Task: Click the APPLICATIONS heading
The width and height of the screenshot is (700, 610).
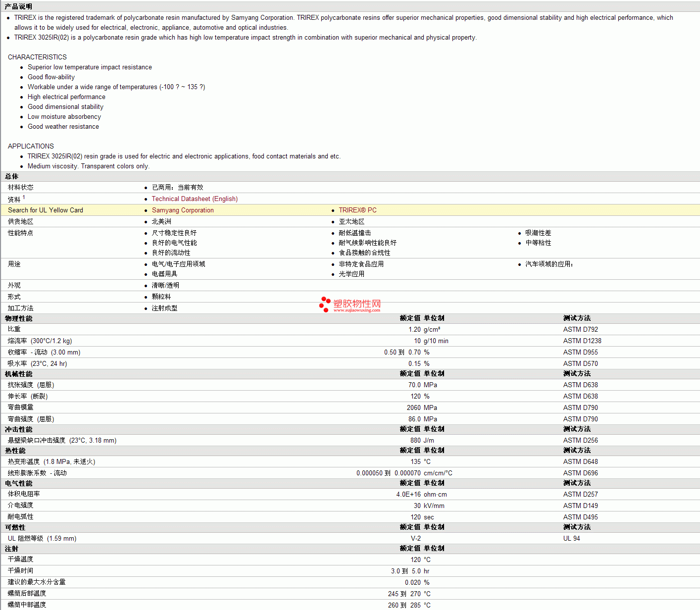Action: pyautogui.click(x=31, y=146)
